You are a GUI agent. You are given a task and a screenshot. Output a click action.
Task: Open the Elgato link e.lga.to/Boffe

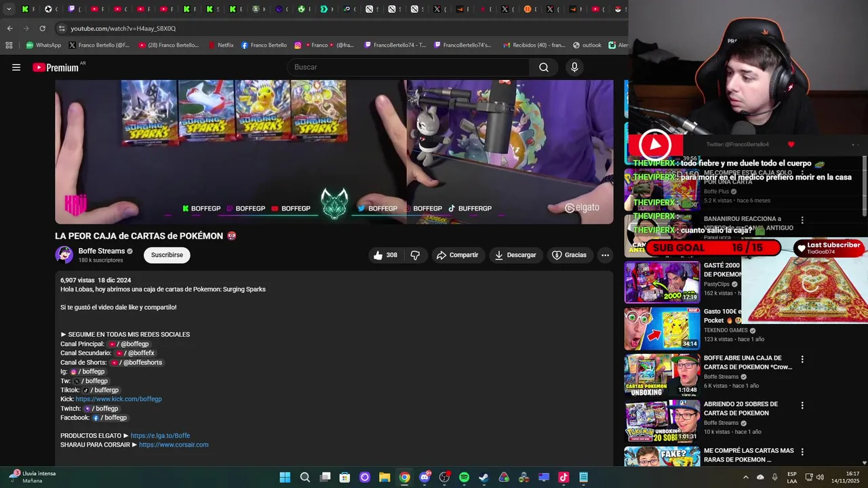(160, 436)
